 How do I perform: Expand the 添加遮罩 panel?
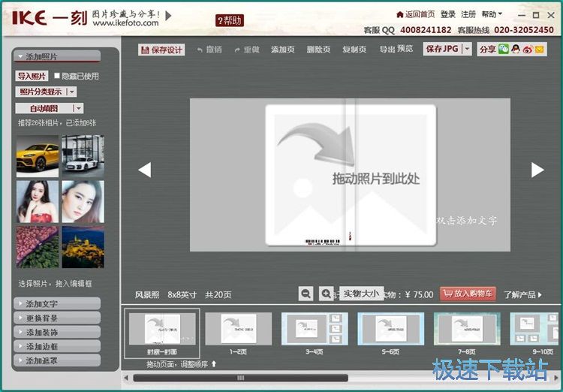58,360
